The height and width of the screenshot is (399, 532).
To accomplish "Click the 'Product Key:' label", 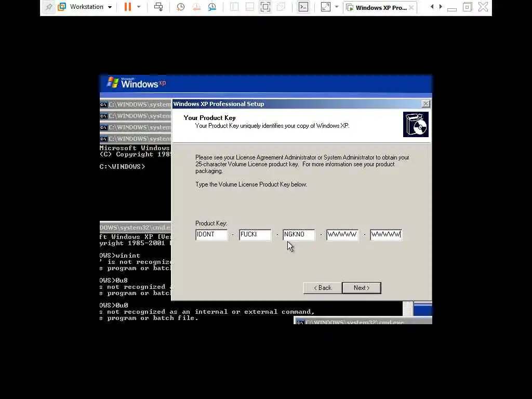I will (x=211, y=223).
